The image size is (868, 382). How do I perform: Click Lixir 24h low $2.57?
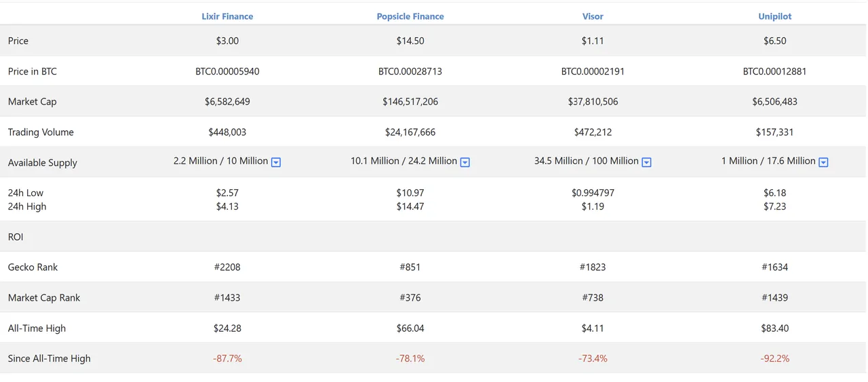tap(227, 193)
